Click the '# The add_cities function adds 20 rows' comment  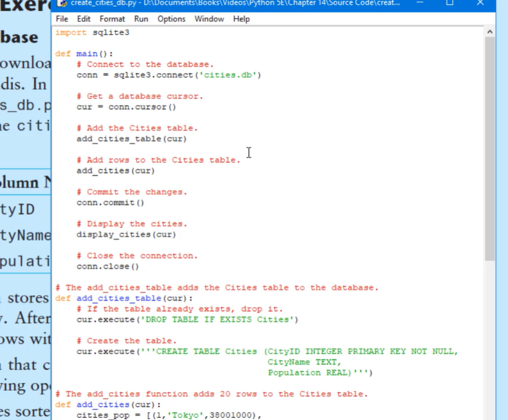[212, 394]
